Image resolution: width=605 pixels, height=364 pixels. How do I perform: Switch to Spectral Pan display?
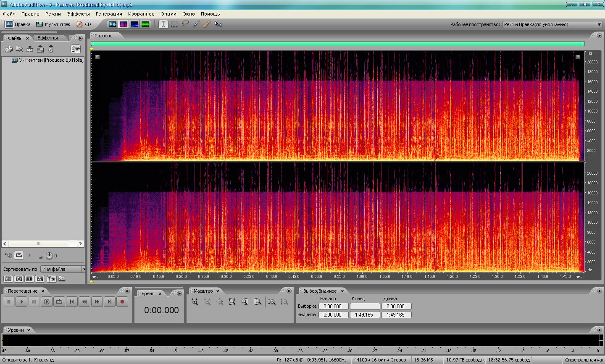point(134,24)
